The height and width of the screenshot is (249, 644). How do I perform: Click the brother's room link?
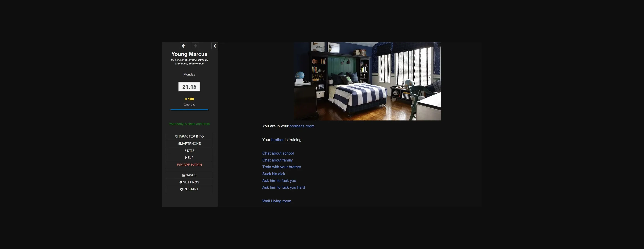pyautogui.click(x=302, y=126)
